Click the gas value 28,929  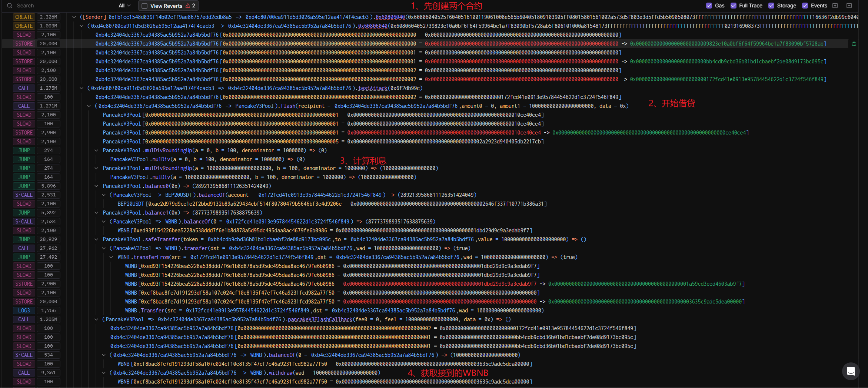(49, 239)
